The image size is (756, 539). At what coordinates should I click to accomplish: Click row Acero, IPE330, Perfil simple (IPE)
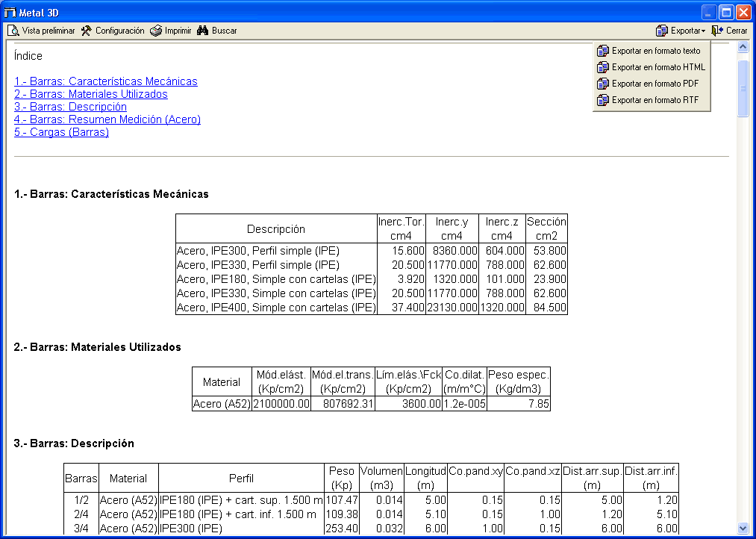[371, 265]
